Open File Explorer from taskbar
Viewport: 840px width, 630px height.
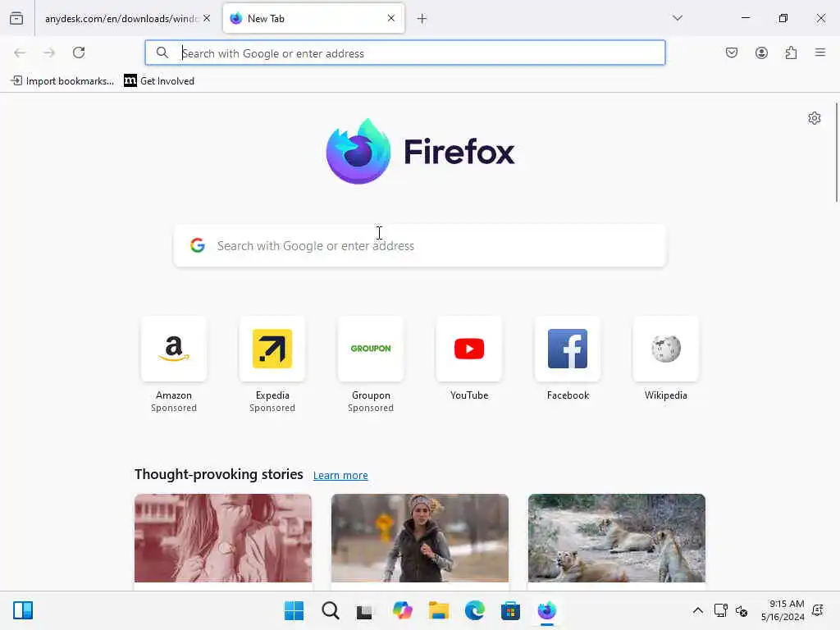tap(438, 610)
